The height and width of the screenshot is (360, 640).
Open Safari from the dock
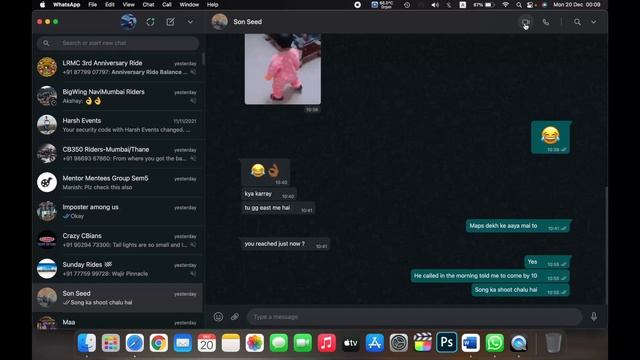click(x=135, y=343)
